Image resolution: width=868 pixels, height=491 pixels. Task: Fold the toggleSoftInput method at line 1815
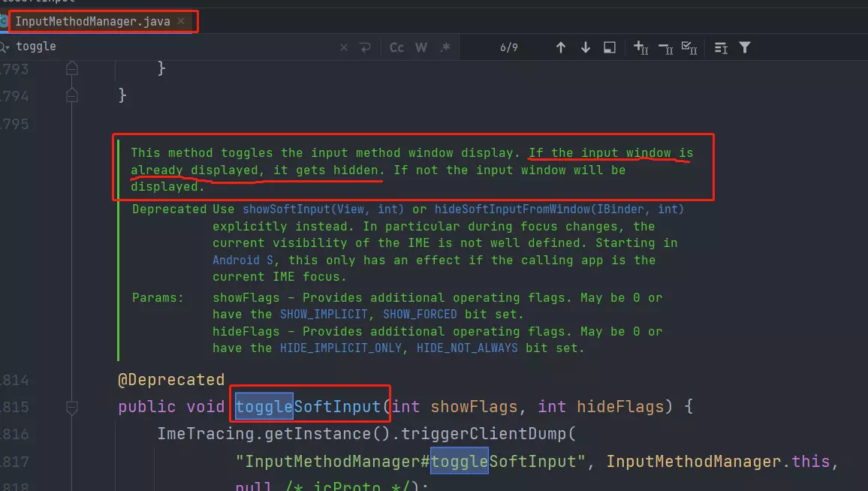[72, 408]
